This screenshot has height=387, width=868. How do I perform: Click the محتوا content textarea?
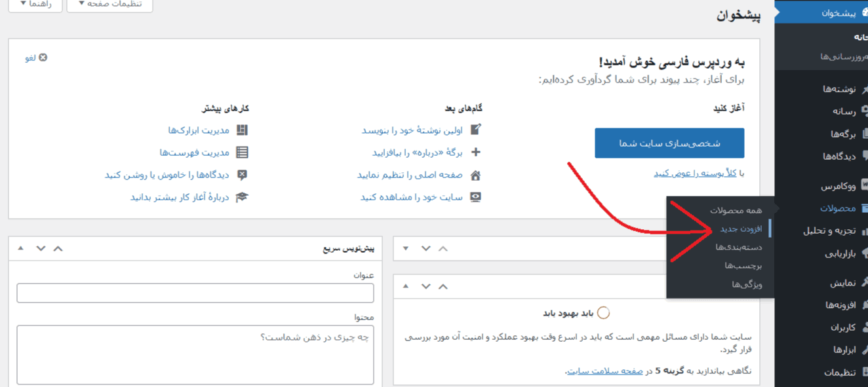click(x=195, y=355)
